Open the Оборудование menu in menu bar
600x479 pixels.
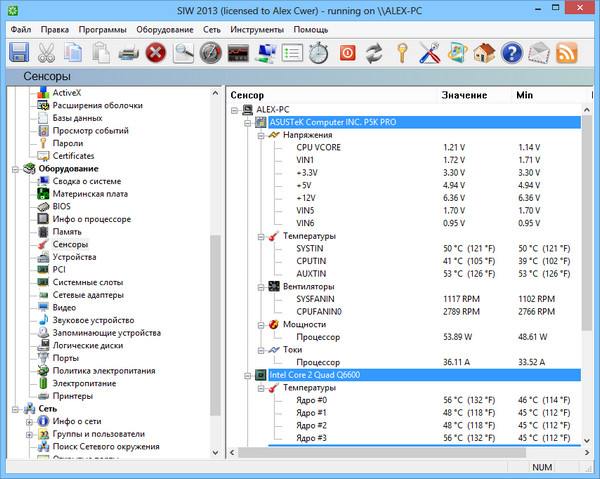click(x=164, y=29)
